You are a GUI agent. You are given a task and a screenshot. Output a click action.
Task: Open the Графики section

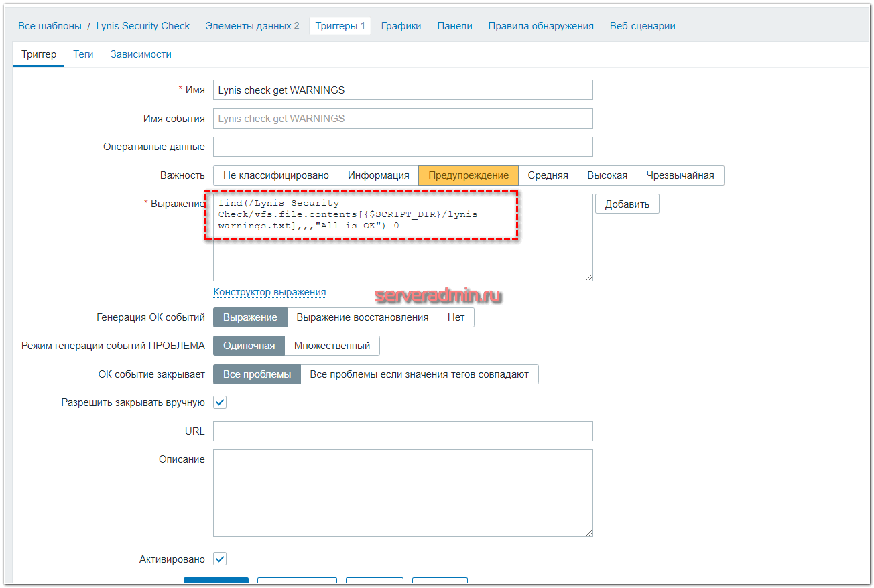point(401,26)
